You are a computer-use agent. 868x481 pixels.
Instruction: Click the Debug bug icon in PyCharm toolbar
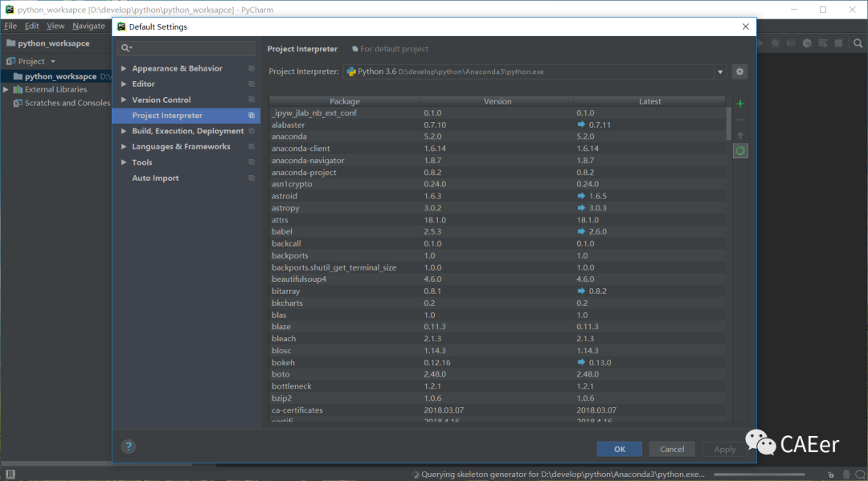click(x=776, y=43)
